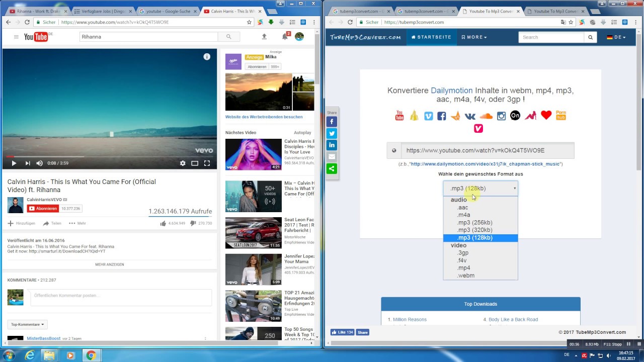
Task: Switch to the Verfügbare Jobs tab
Action: (103, 11)
